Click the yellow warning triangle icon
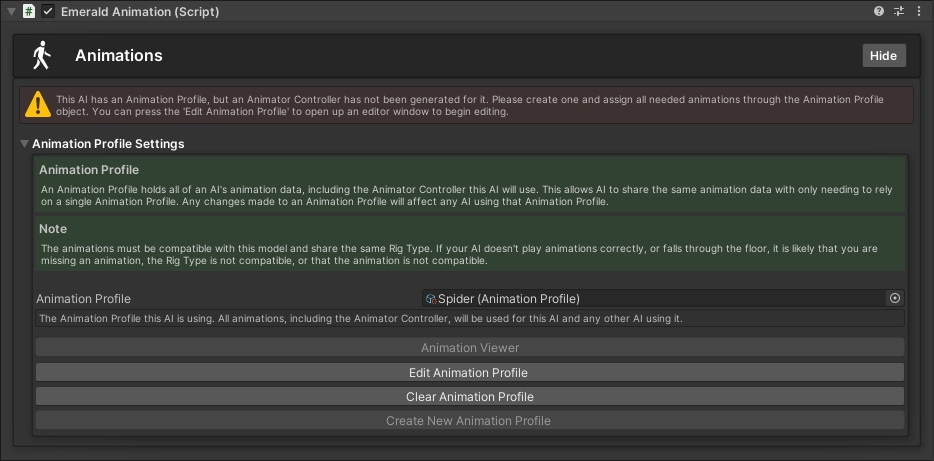Screen dimensions: 934x461 pos(38,104)
